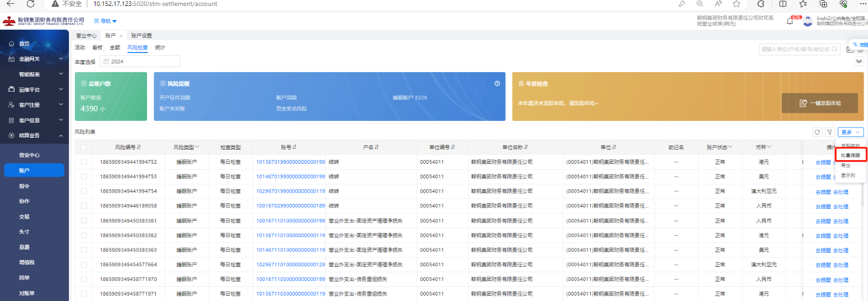
Task: Collapse panel with double chevron arrow
Action: point(859,61)
